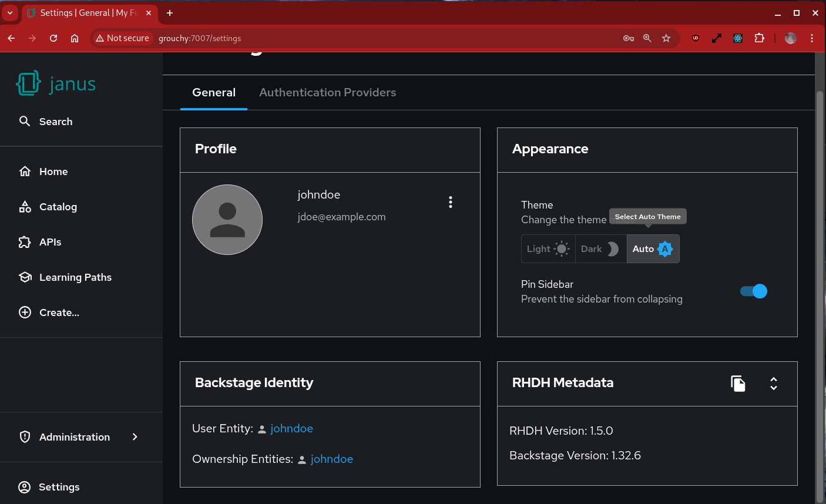The height and width of the screenshot is (504, 826).
Task: Click the profile avatar image
Action: click(x=227, y=220)
